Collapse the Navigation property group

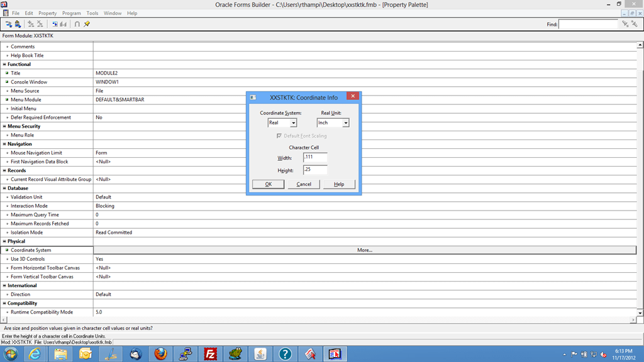(4, 144)
